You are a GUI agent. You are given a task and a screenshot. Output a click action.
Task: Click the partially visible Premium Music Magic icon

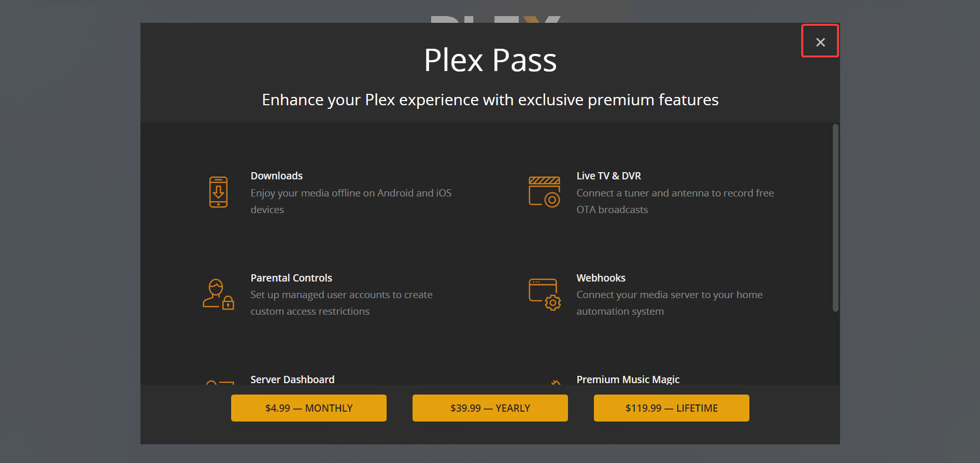(556, 383)
